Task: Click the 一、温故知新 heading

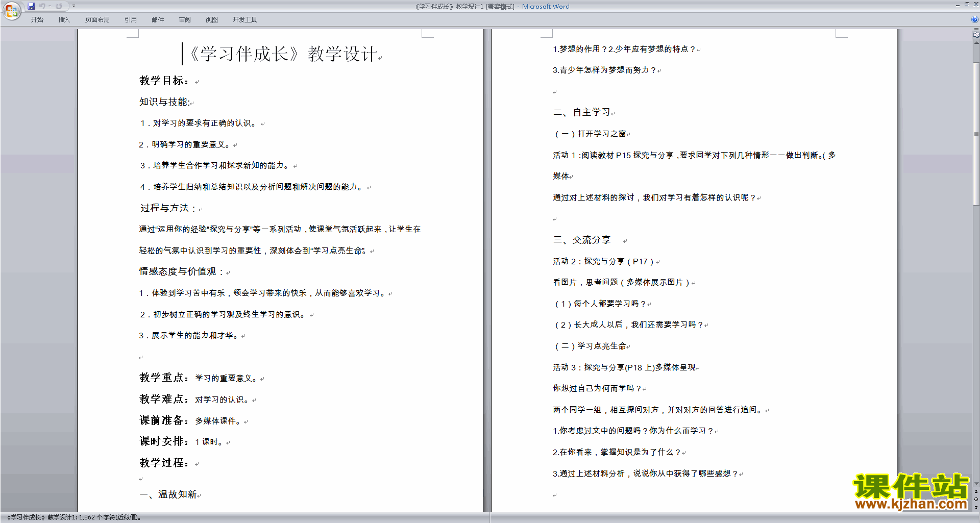Action: tap(168, 494)
